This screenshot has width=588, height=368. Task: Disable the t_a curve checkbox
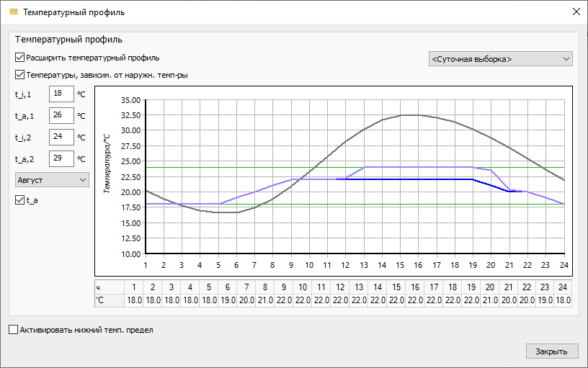pyautogui.click(x=19, y=200)
